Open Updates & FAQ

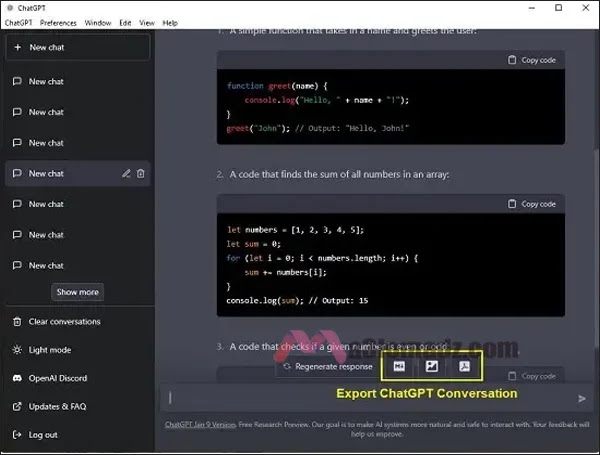coord(49,406)
